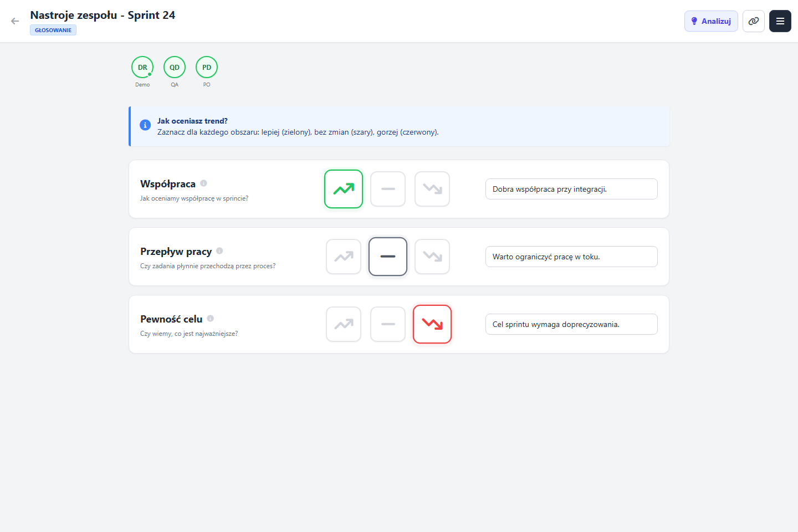Go back using the left arrow icon
798x532 pixels.
click(x=15, y=21)
